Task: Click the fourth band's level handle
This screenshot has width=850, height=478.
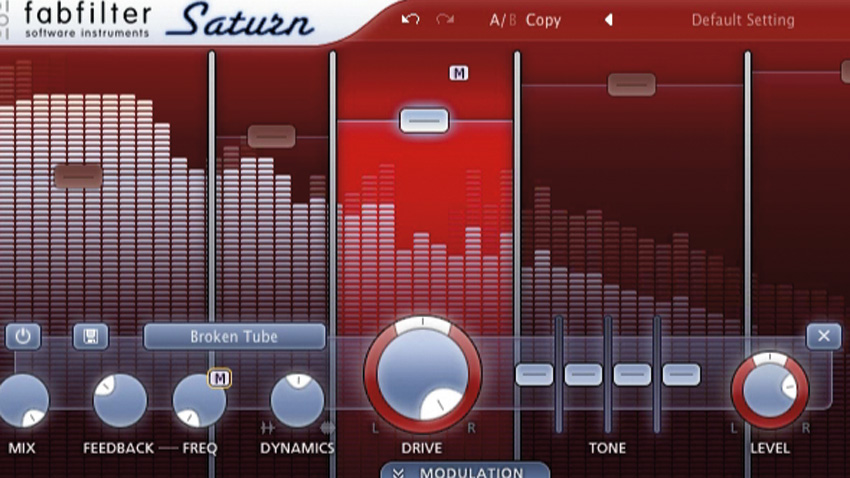Action: [632, 85]
